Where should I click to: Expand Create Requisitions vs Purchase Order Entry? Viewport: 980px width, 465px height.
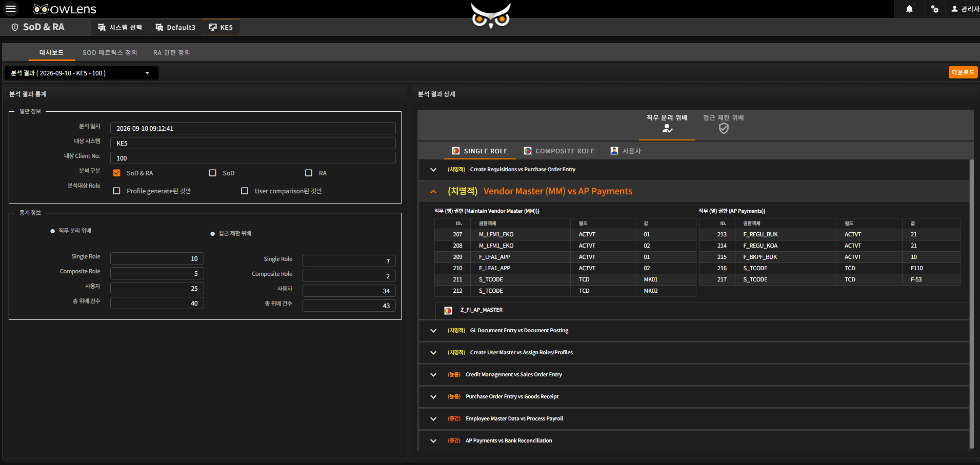[433, 170]
